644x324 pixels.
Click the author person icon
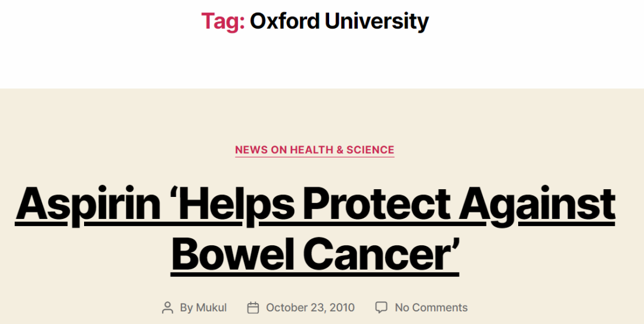tap(168, 308)
